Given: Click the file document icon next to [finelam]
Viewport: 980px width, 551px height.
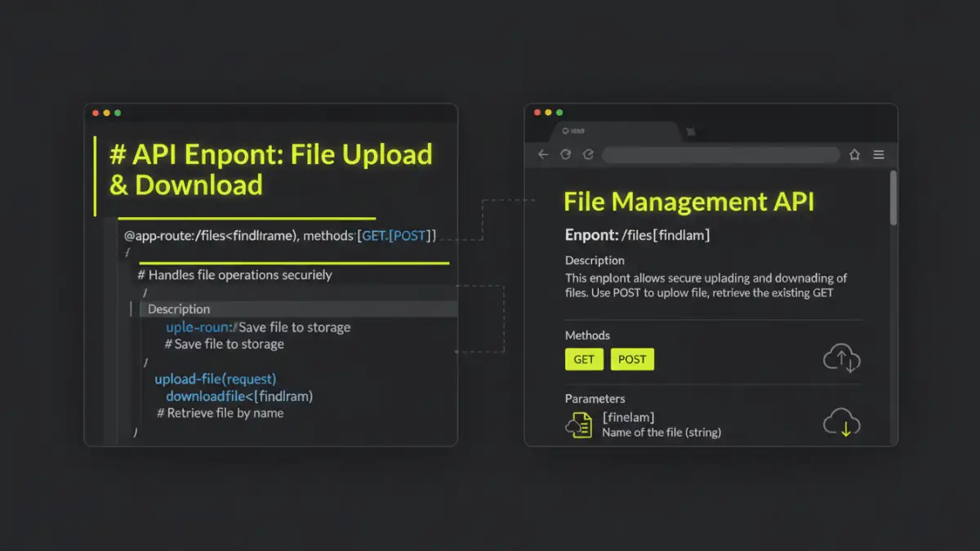Looking at the screenshot, I should tap(578, 424).
